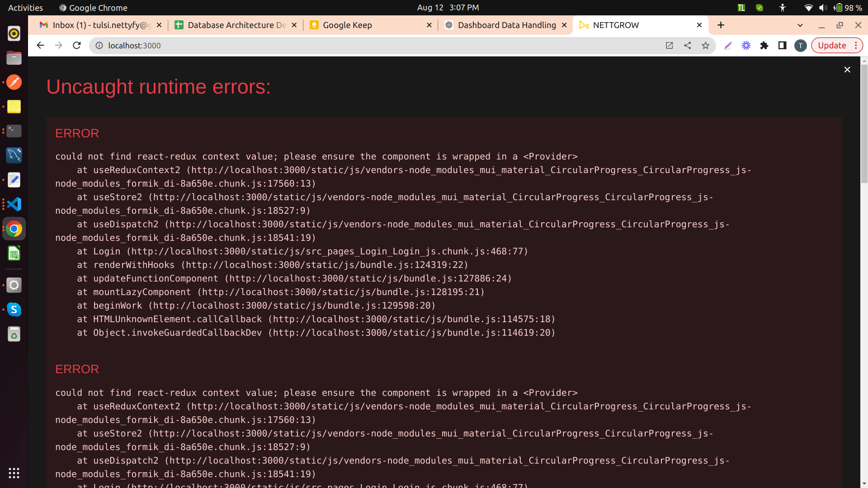Bookmark this page with star icon
The width and height of the screenshot is (868, 488).
point(705,45)
